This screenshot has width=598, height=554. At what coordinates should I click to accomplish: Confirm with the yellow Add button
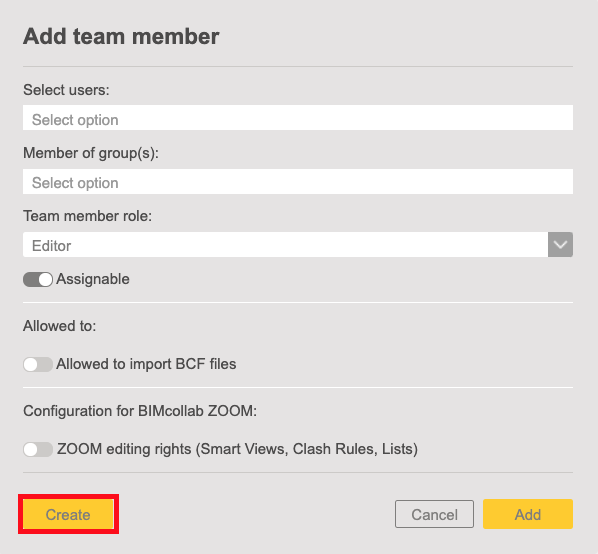pyautogui.click(x=528, y=514)
